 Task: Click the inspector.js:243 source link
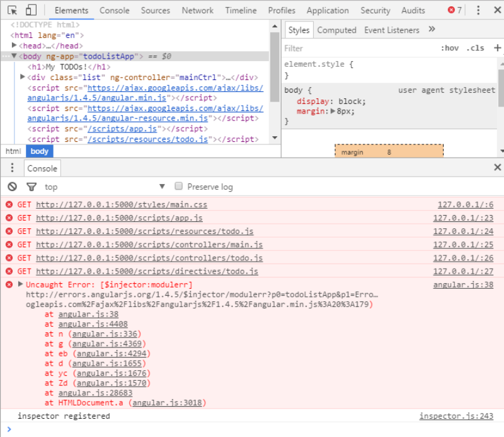[456, 416]
